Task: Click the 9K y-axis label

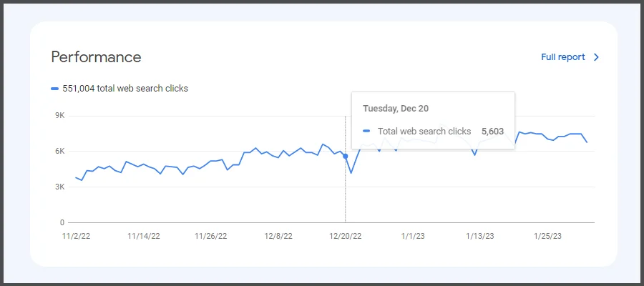Action: (x=60, y=116)
